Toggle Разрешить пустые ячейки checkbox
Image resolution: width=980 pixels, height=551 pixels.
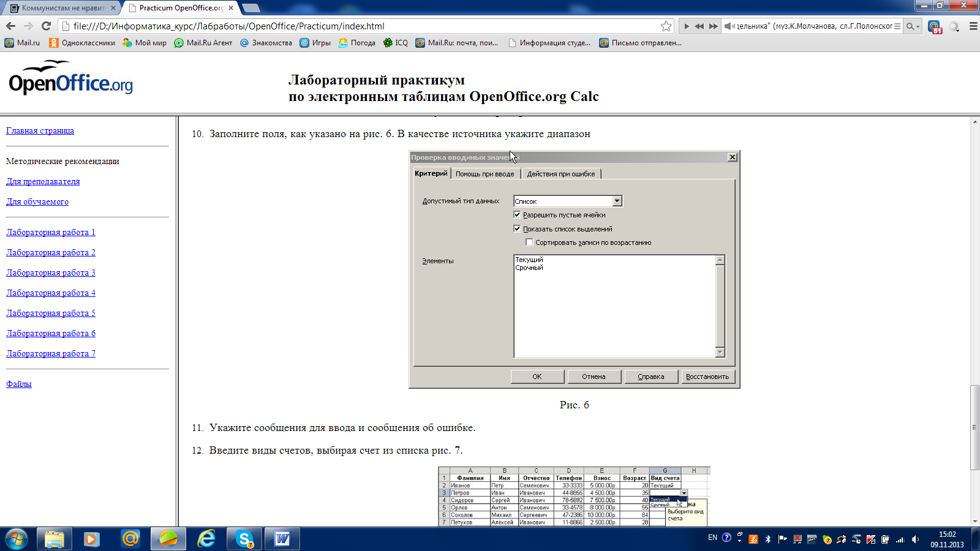(x=517, y=215)
